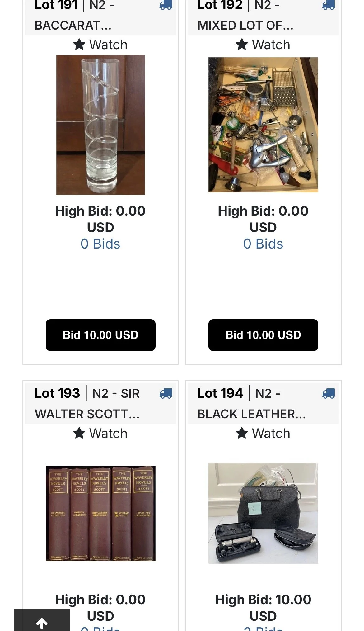364x631 pixels.
Task: Open the 0 Bids link under Lot 192
Action: pyautogui.click(x=263, y=244)
